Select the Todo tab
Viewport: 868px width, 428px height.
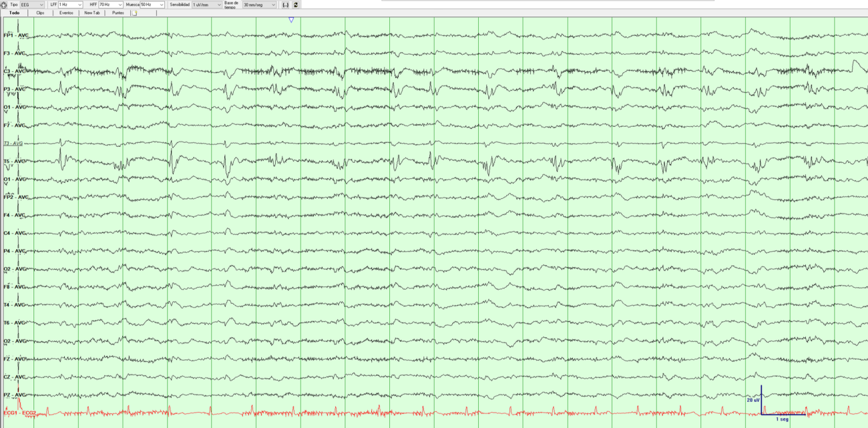coord(14,12)
